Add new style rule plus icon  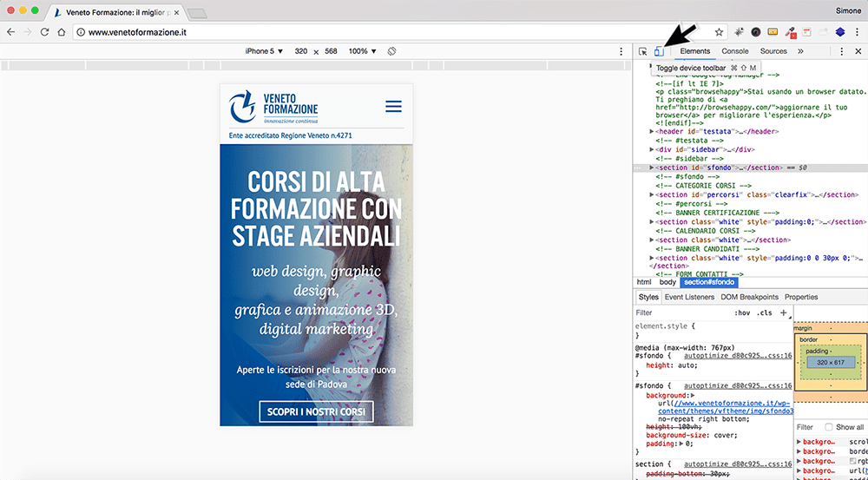pyautogui.click(x=783, y=312)
